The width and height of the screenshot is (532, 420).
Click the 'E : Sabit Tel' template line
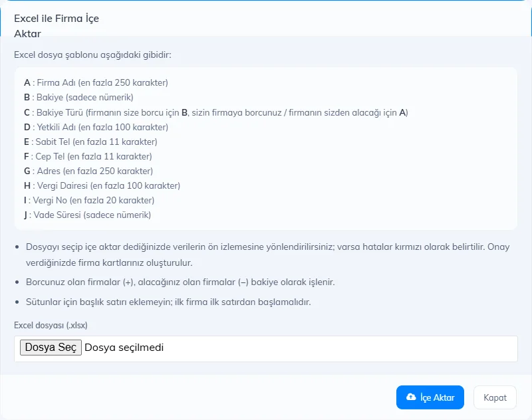click(90, 142)
